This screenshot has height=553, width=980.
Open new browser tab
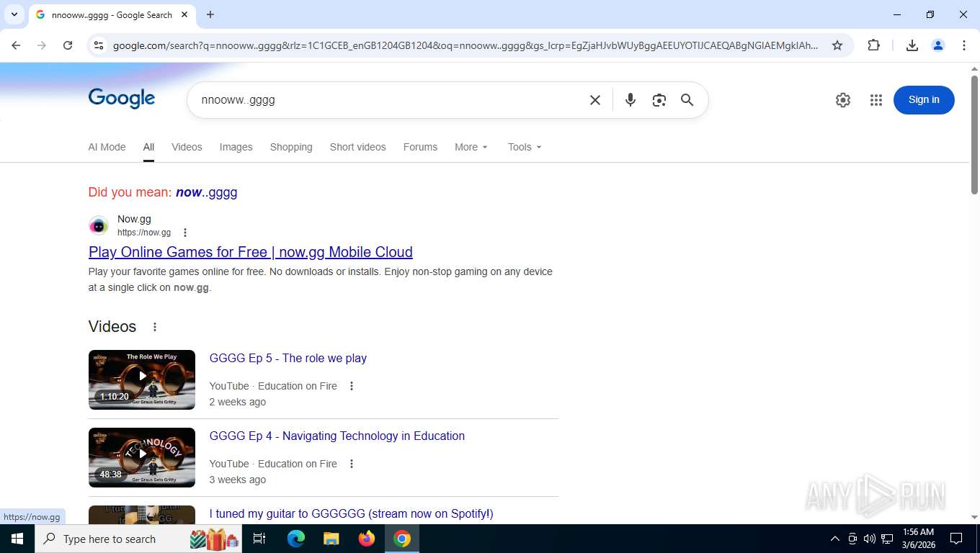click(x=210, y=14)
